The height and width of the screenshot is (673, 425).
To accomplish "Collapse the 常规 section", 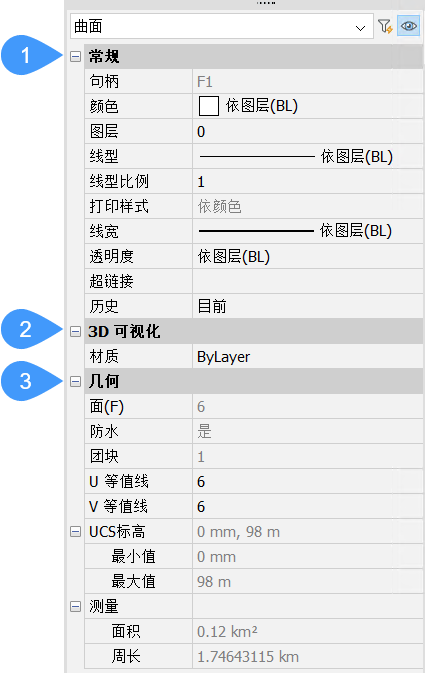I will click(75, 56).
